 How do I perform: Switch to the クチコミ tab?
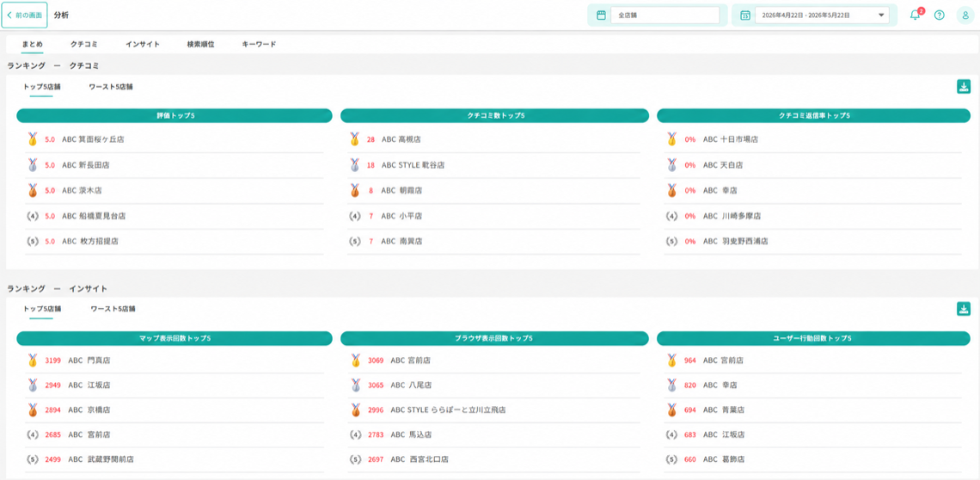tap(83, 45)
